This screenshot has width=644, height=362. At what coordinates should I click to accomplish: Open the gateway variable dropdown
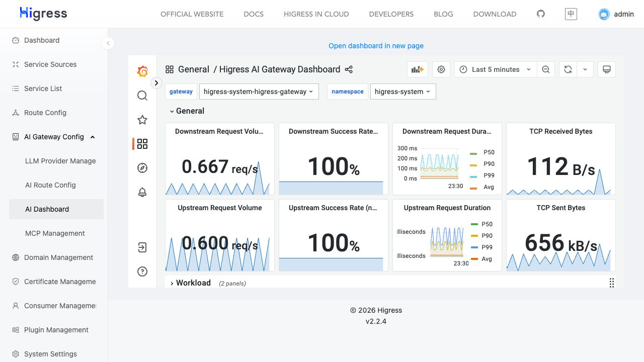coord(259,92)
